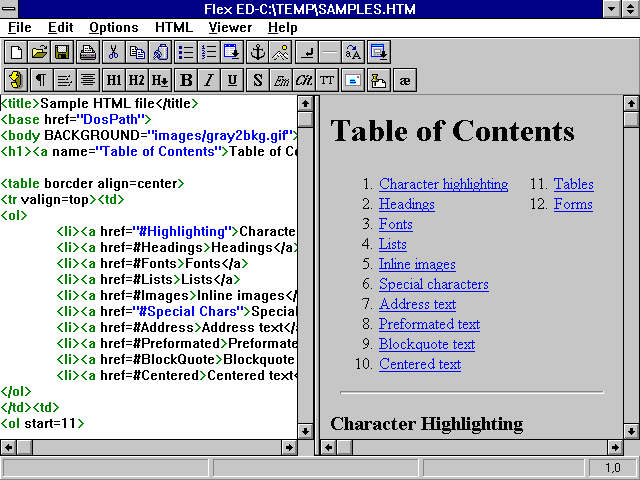Insert an anchor with the anchor icon

258,52
